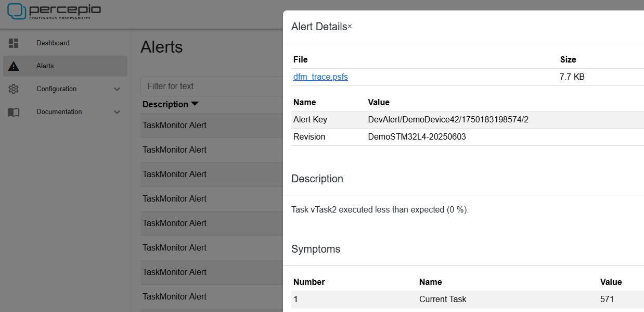Click the File column header in Alert Details

(300, 59)
